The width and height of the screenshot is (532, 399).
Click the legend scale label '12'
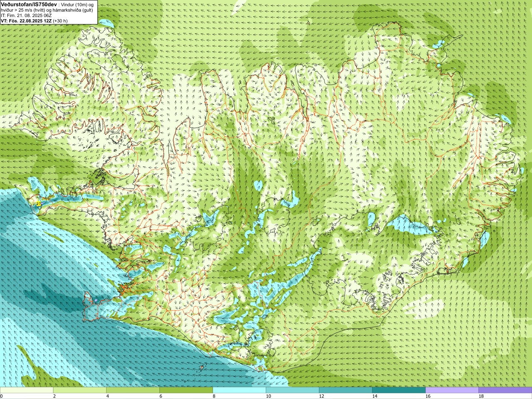point(321,396)
